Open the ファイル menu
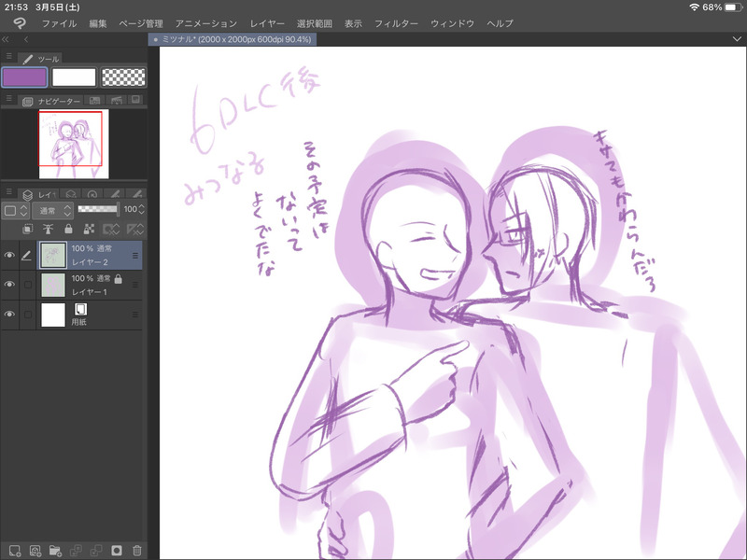This screenshot has width=747, height=560. tap(59, 23)
